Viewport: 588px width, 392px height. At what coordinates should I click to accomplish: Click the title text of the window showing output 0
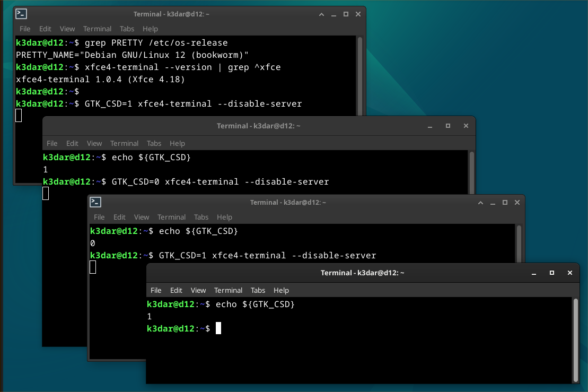click(x=288, y=203)
